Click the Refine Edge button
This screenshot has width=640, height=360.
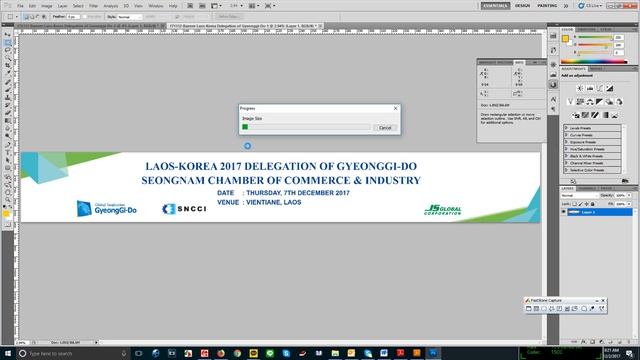(x=228, y=17)
